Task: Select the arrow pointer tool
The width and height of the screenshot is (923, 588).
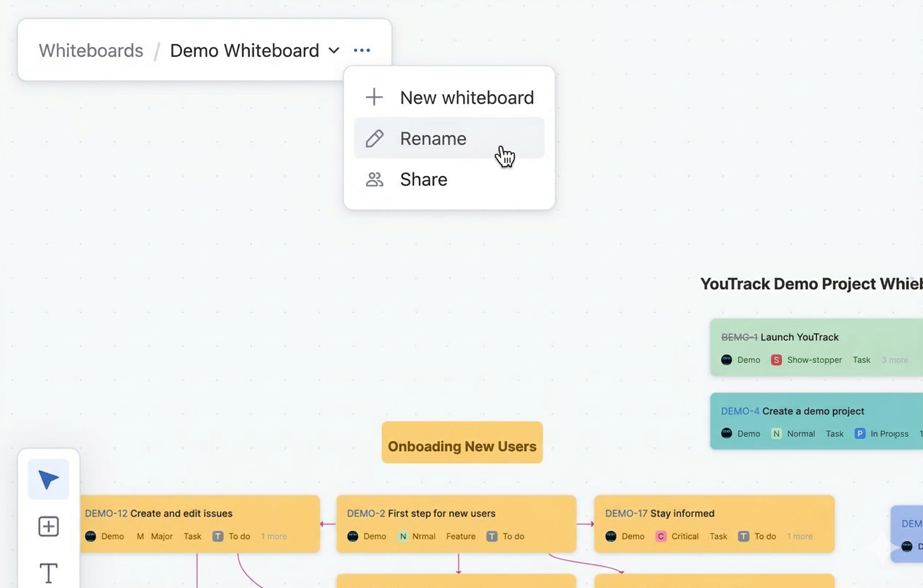Action: [48, 479]
